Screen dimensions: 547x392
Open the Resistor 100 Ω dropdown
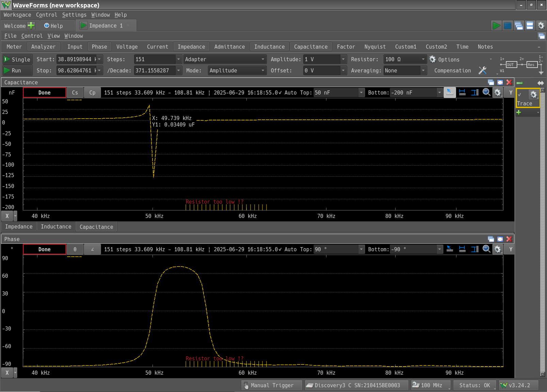click(423, 59)
